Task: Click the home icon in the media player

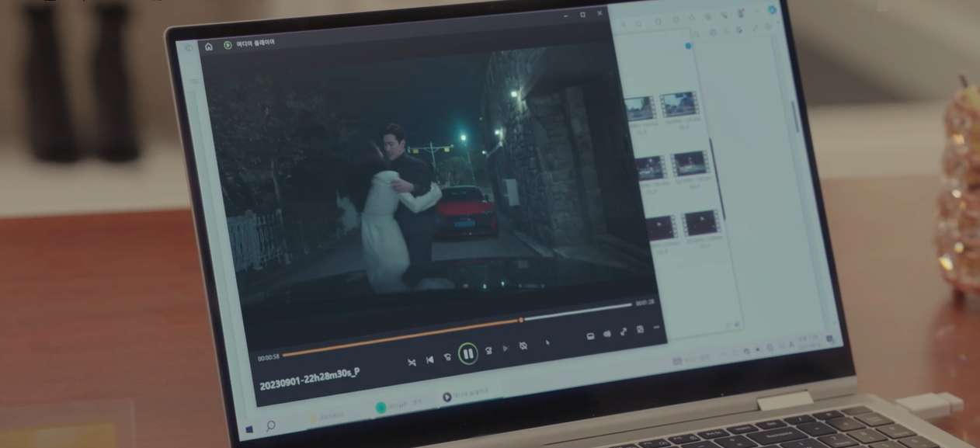Action: tap(209, 47)
